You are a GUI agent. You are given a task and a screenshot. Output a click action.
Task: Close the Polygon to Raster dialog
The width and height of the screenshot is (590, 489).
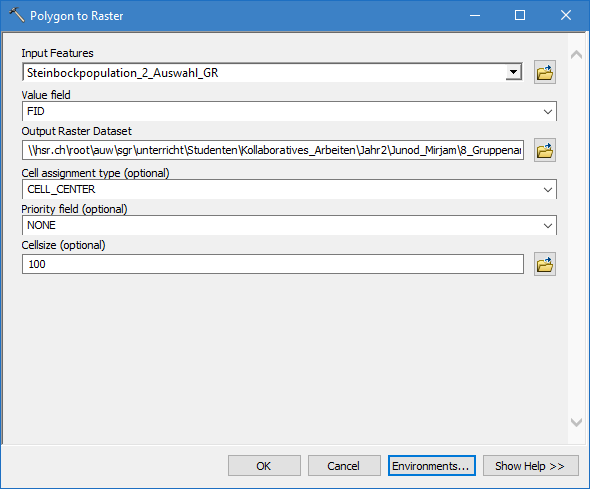(566, 15)
